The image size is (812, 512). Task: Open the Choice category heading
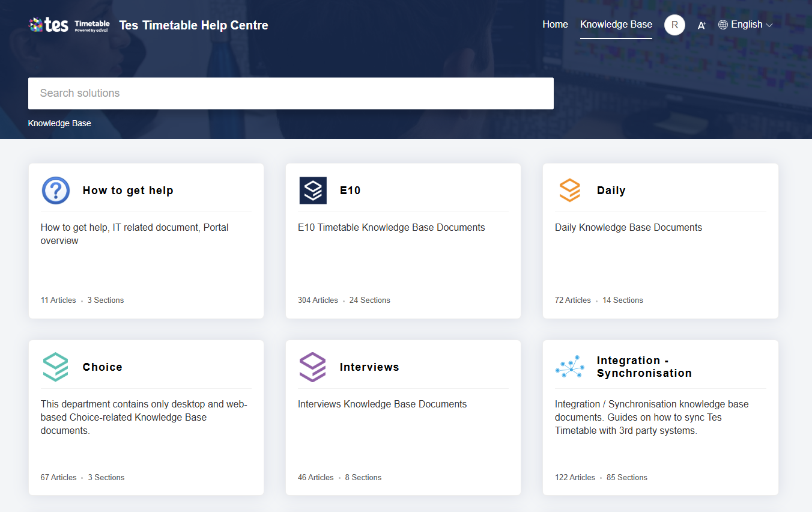(x=103, y=367)
